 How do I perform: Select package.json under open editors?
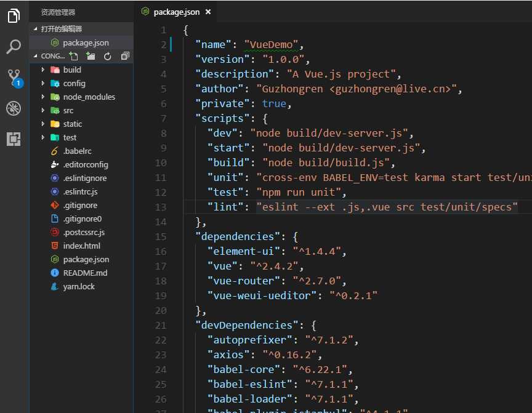pos(81,42)
